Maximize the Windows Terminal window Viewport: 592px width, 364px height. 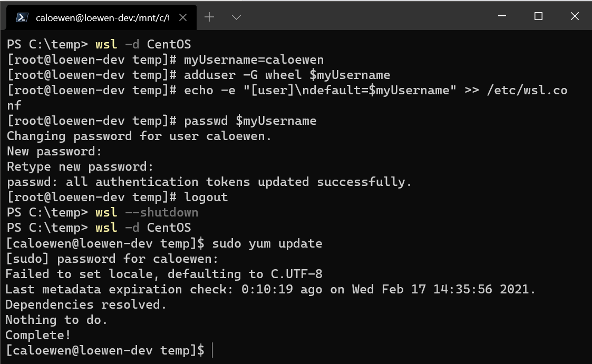coord(538,16)
